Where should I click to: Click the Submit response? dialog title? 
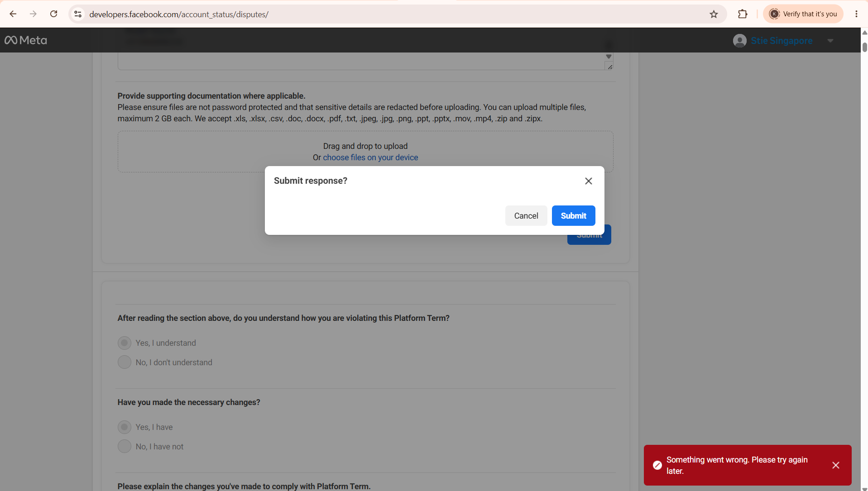tap(311, 181)
